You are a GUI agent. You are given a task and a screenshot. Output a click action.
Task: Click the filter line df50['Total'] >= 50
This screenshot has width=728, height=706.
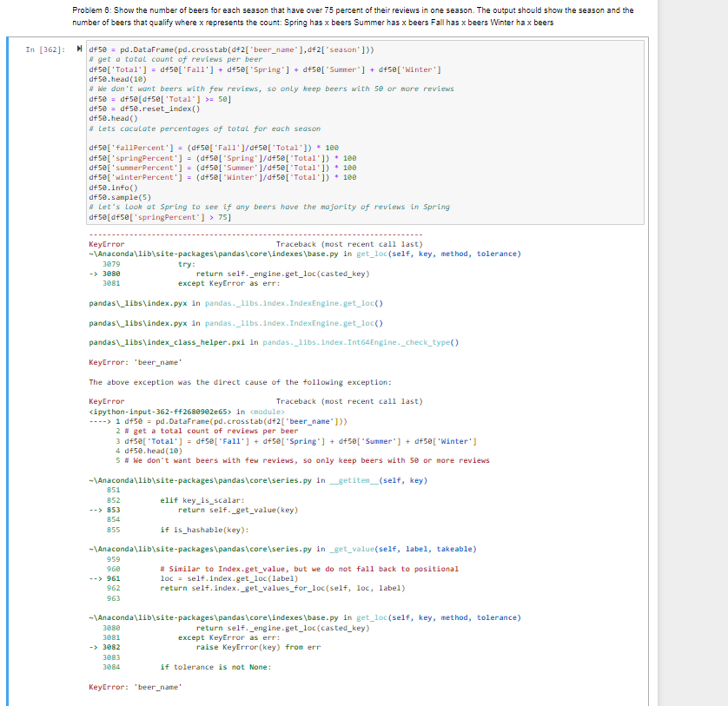pyautogui.click(x=160, y=99)
